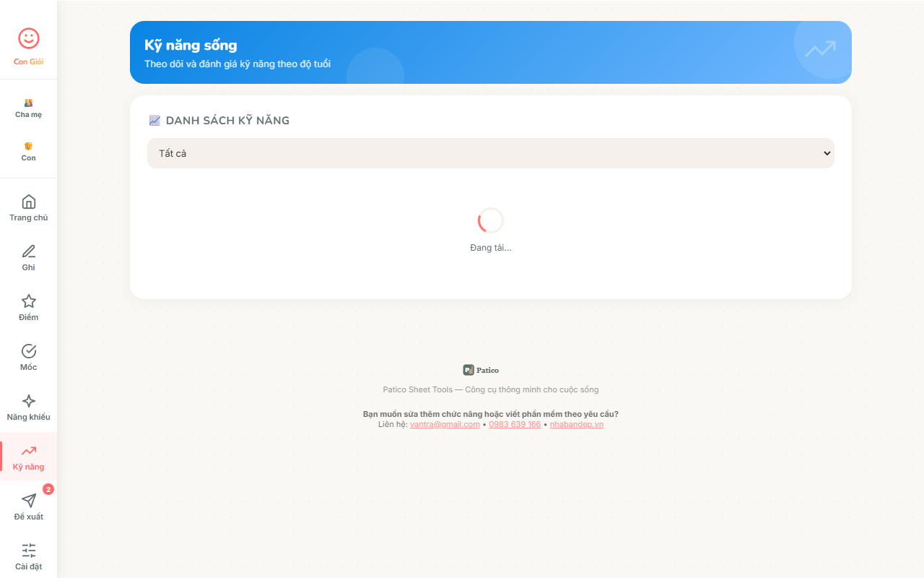This screenshot has width=924, height=578.
Task: Open Trang chủ home page
Action: click(28, 207)
